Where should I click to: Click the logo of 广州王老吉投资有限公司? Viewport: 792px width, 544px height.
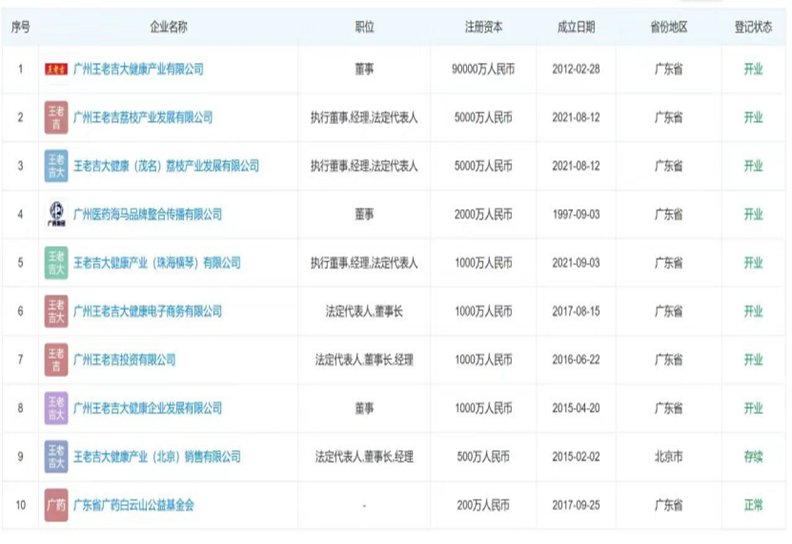point(56,360)
